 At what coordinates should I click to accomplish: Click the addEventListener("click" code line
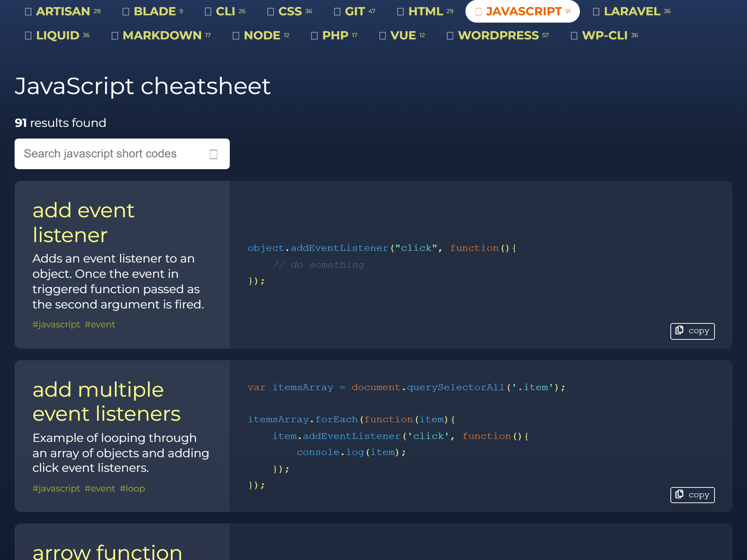382,248
